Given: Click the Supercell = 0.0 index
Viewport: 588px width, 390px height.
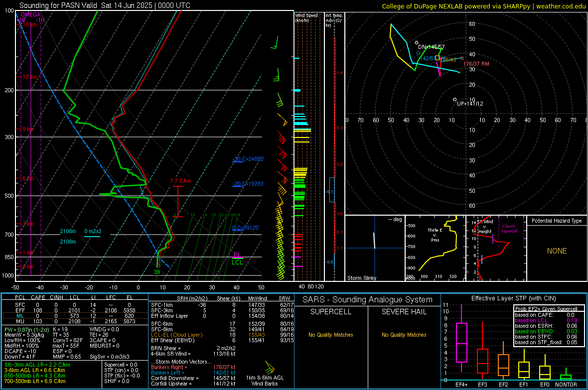Looking at the screenshot, I should pos(121,365).
